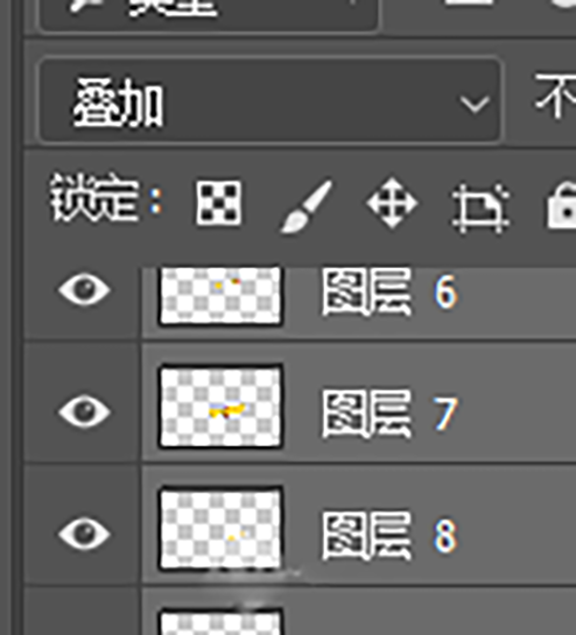The image size is (576, 635).
Task: Select the 图层 6 layer name
Action: tap(390, 292)
